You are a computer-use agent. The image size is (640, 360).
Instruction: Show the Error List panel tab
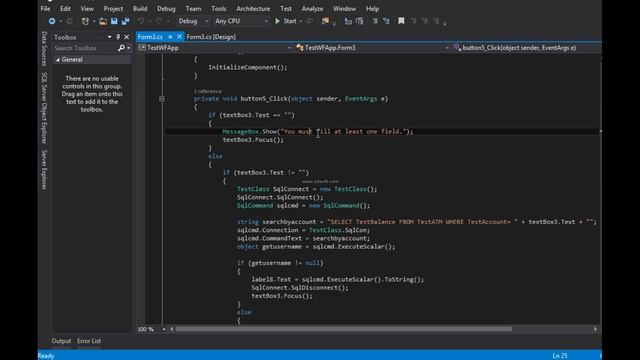click(89, 341)
